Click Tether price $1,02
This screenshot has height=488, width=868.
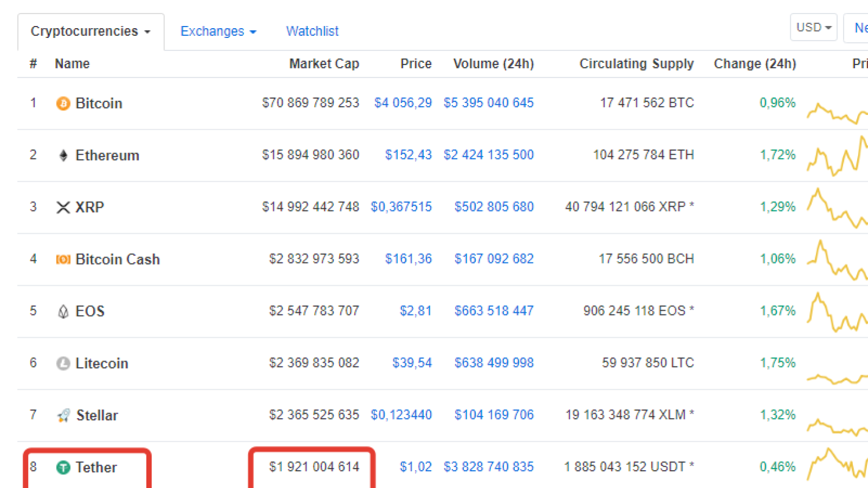416,467
